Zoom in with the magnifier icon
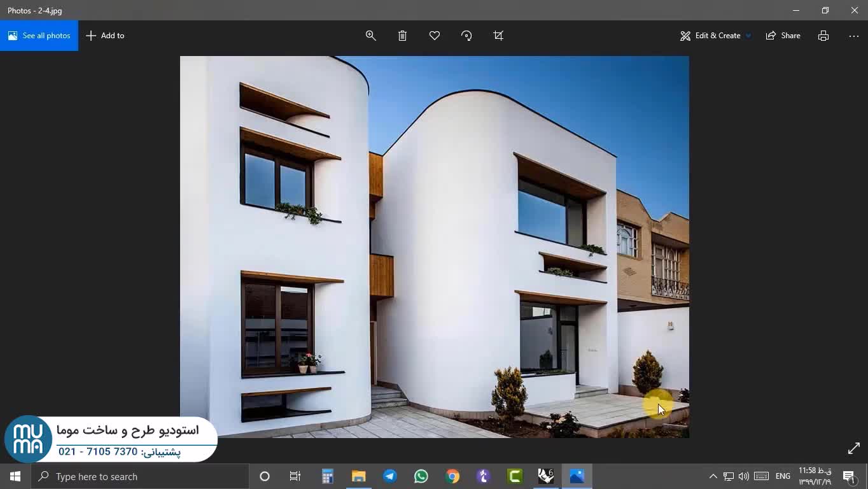This screenshot has height=489, width=868. (x=371, y=36)
